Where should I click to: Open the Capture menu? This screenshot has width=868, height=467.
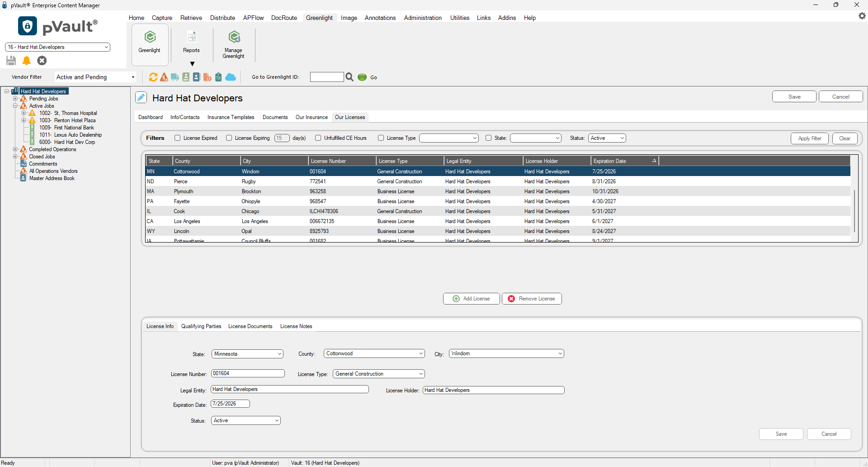162,18
